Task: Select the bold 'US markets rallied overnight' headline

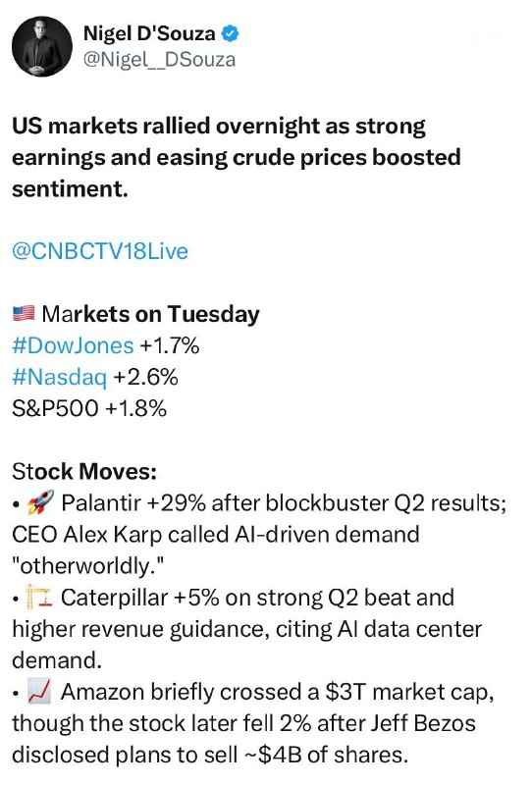Action: click(236, 157)
